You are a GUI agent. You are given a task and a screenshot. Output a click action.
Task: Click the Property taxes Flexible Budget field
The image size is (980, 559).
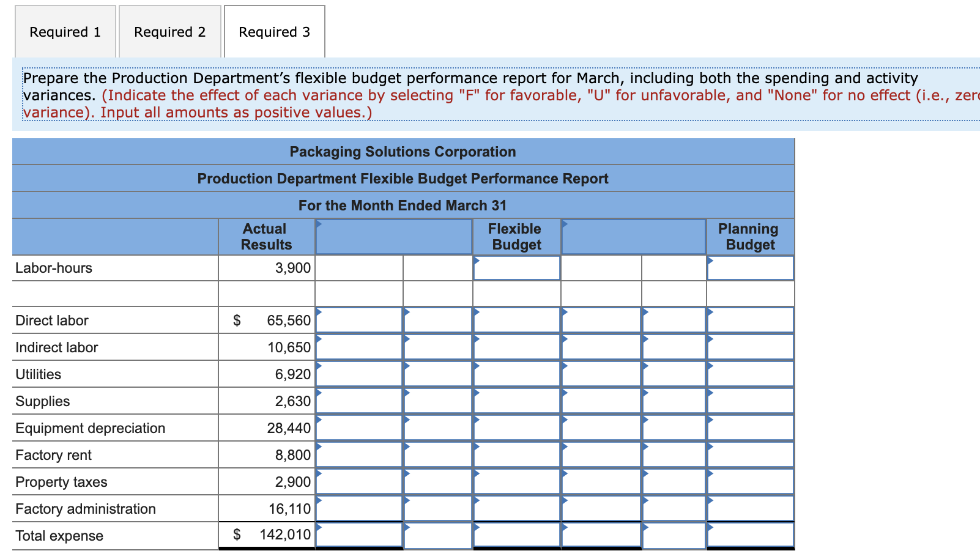(x=517, y=482)
